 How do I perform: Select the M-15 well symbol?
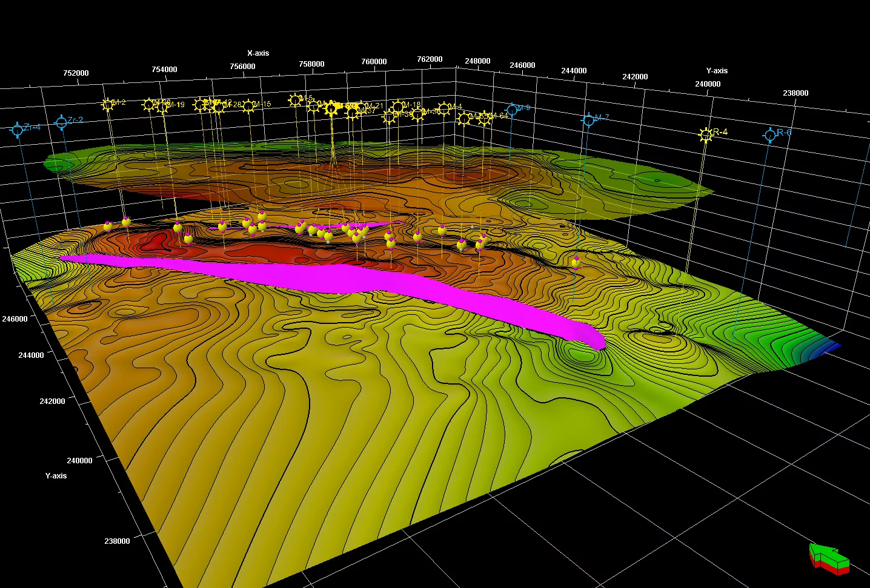tap(248, 106)
